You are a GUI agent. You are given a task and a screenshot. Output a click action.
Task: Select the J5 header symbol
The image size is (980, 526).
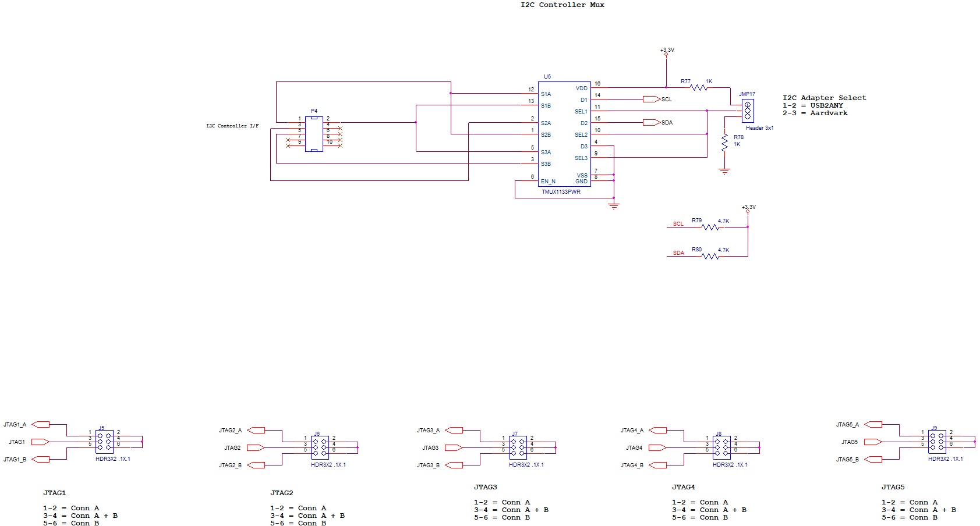click(104, 442)
